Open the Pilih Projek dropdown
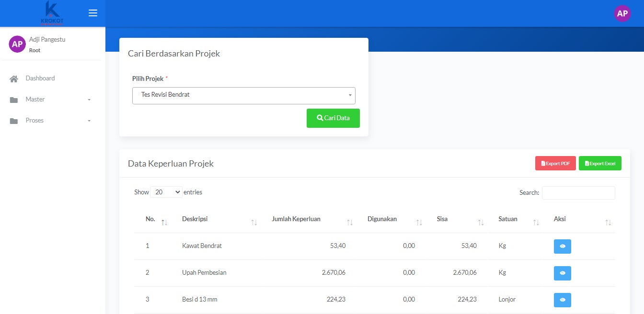Image resolution: width=644 pixels, height=314 pixels. tap(243, 95)
